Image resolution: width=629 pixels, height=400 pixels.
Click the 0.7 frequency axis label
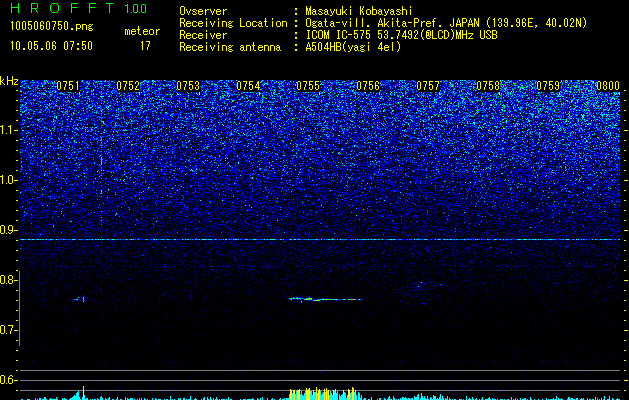click(8, 330)
